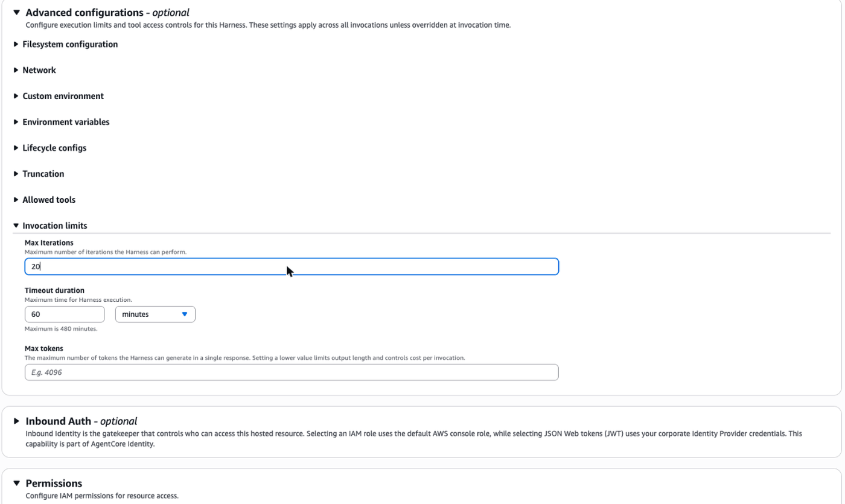Open the minutes unit dropdown

(x=155, y=314)
